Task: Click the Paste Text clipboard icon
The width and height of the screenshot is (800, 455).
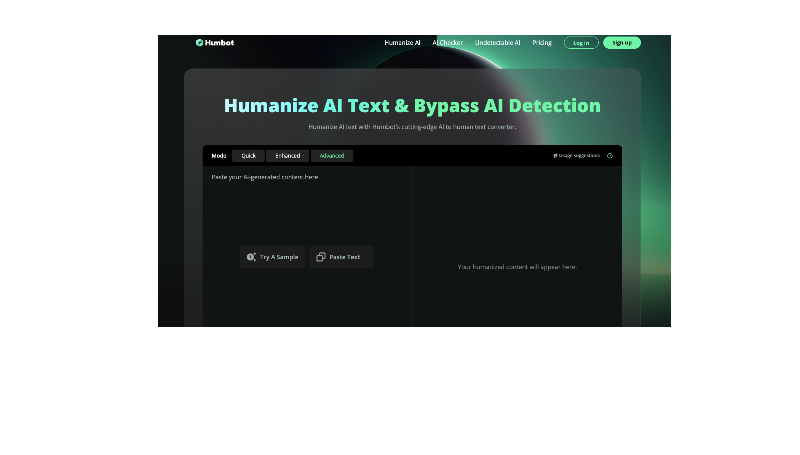Action: pyautogui.click(x=320, y=257)
